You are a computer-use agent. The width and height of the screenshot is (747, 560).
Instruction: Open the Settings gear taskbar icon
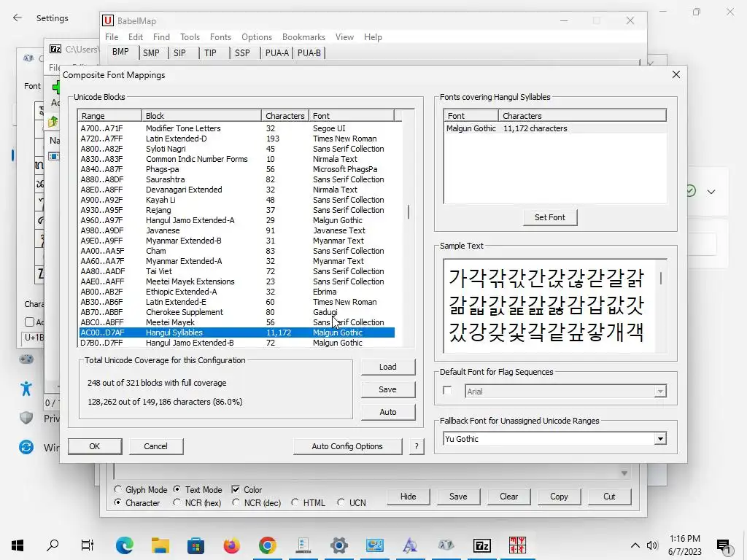click(339, 545)
